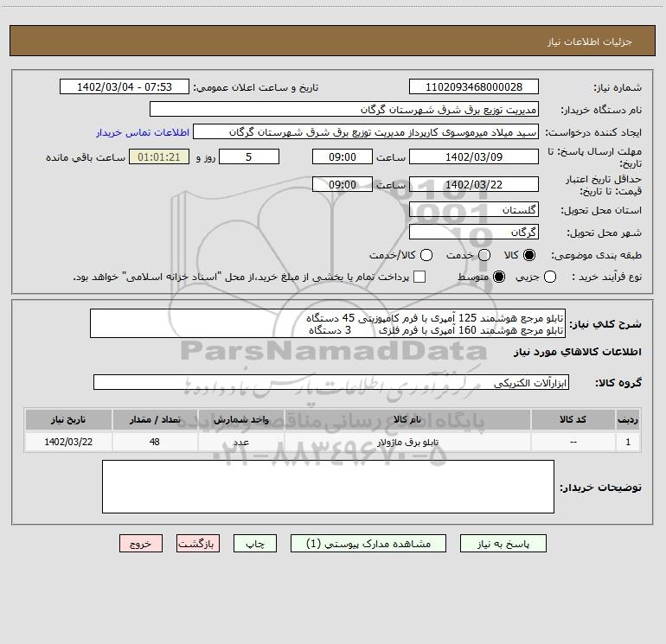Viewport: 666px width, 644px height.
Task: Click the شرح کلی نیاز description box
Action: pyautogui.click(x=328, y=323)
